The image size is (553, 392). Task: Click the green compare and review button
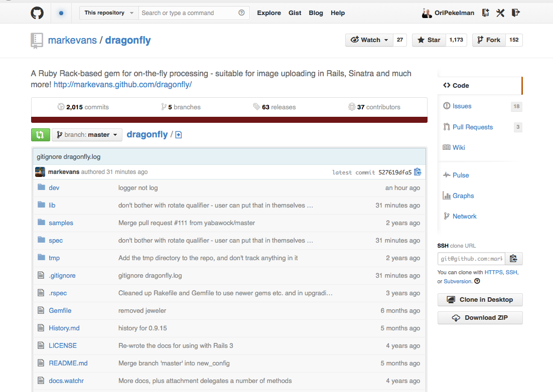point(40,135)
